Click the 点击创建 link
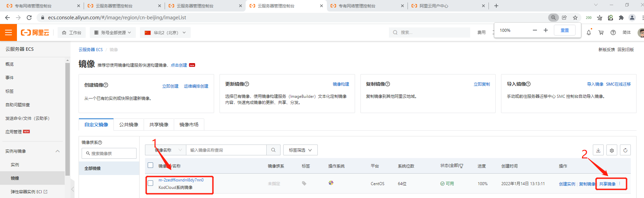This screenshot has height=198, width=644. [x=179, y=65]
